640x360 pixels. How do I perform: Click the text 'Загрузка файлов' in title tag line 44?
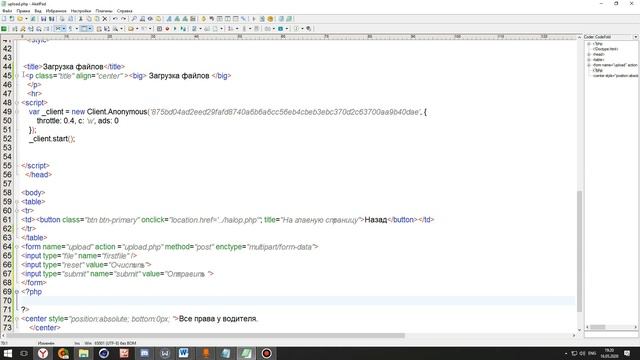[x=73, y=67]
